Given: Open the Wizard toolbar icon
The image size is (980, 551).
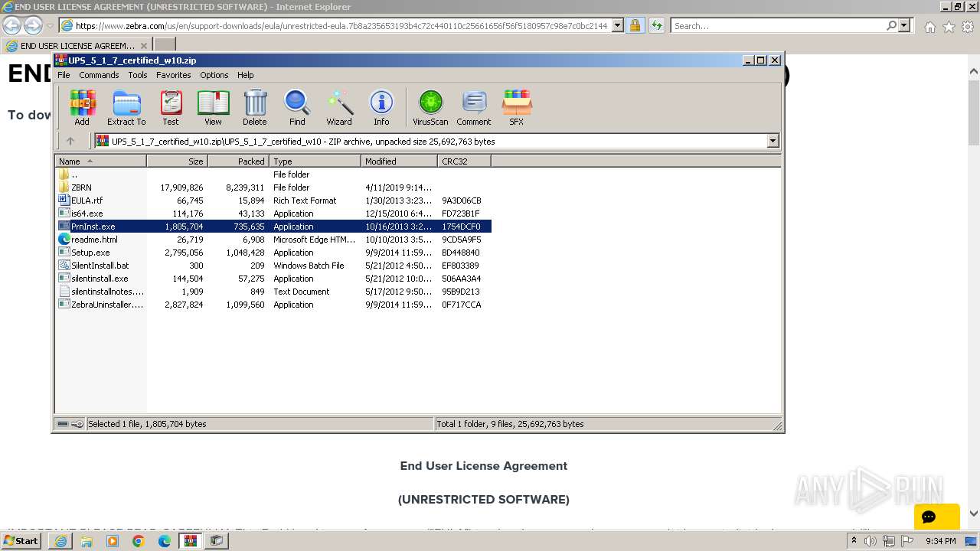Looking at the screenshot, I should 339,107.
